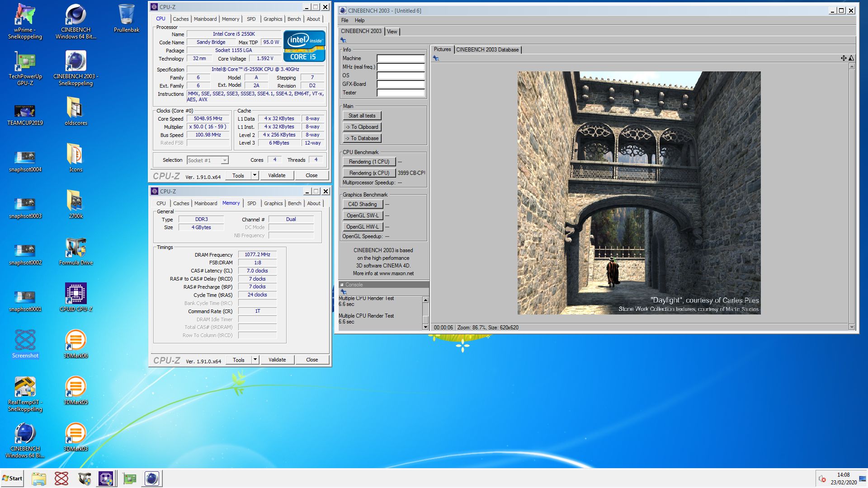The height and width of the screenshot is (488, 868).
Task: Click the GPU-Z taskbar icon
Action: pyautogui.click(x=130, y=479)
